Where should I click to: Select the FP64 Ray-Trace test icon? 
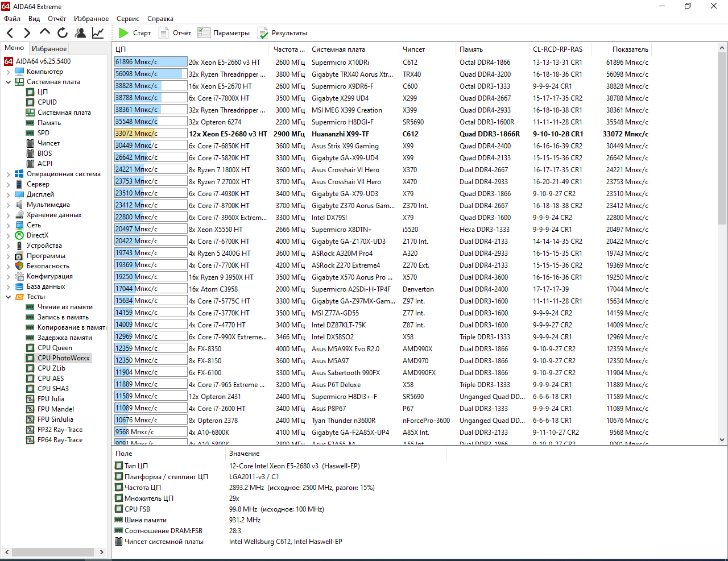click(x=30, y=440)
